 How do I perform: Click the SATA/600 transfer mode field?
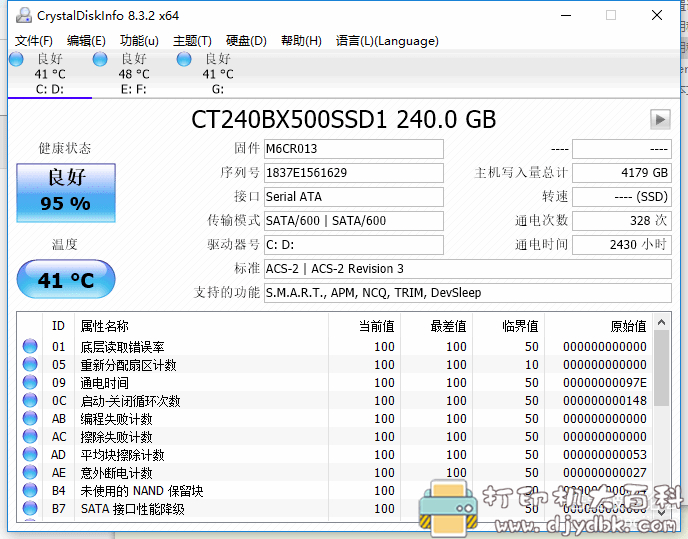point(354,221)
